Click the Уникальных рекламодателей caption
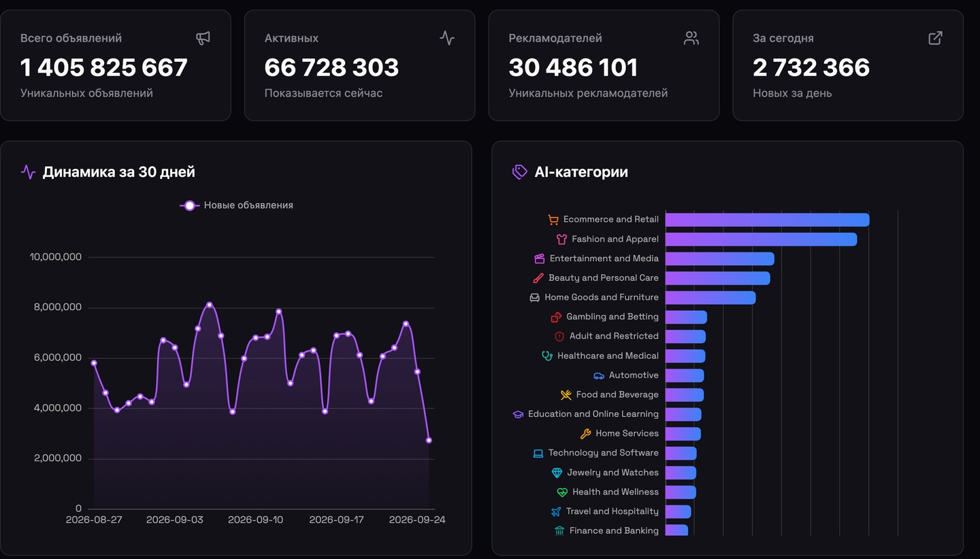The height and width of the screenshot is (559, 980). 588,93
